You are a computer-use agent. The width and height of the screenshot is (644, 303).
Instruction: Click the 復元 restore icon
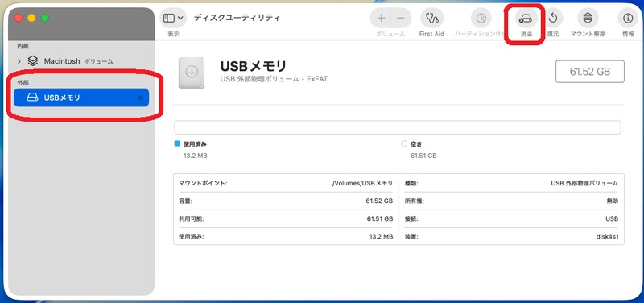553,18
